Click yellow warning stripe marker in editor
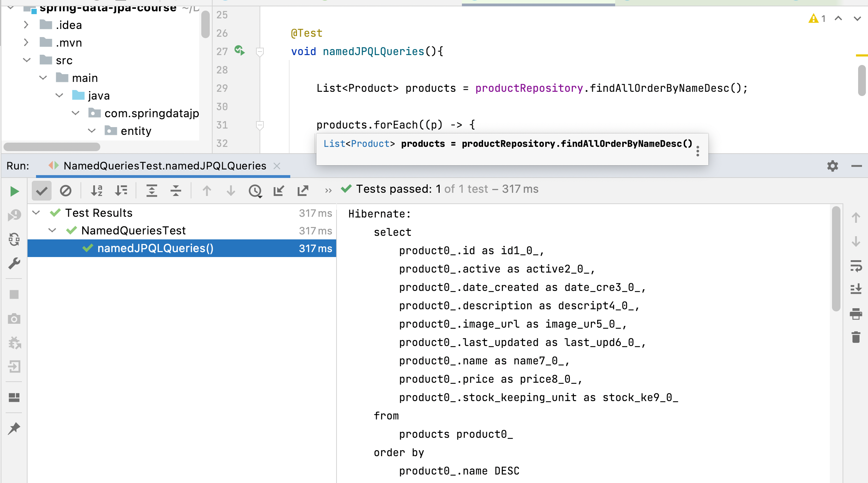 click(x=862, y=55)
